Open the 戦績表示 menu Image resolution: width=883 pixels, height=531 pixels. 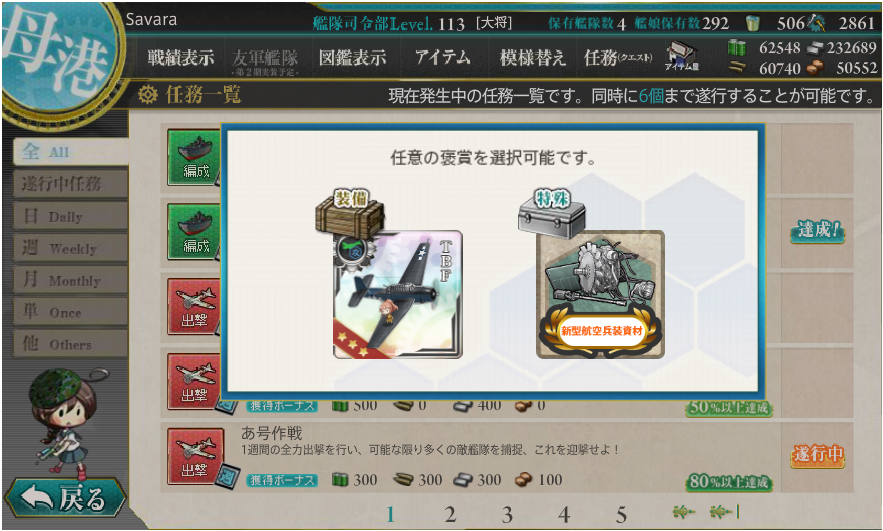[180, 57]
